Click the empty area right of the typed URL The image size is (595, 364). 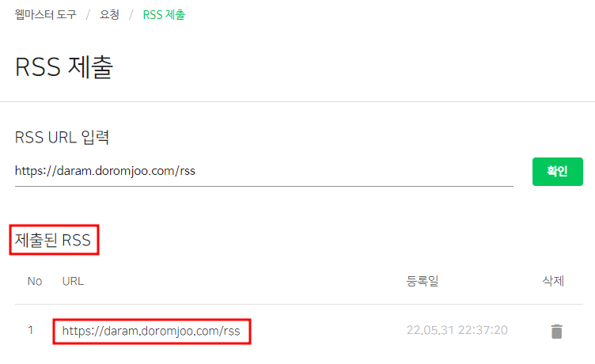point(354,171)
